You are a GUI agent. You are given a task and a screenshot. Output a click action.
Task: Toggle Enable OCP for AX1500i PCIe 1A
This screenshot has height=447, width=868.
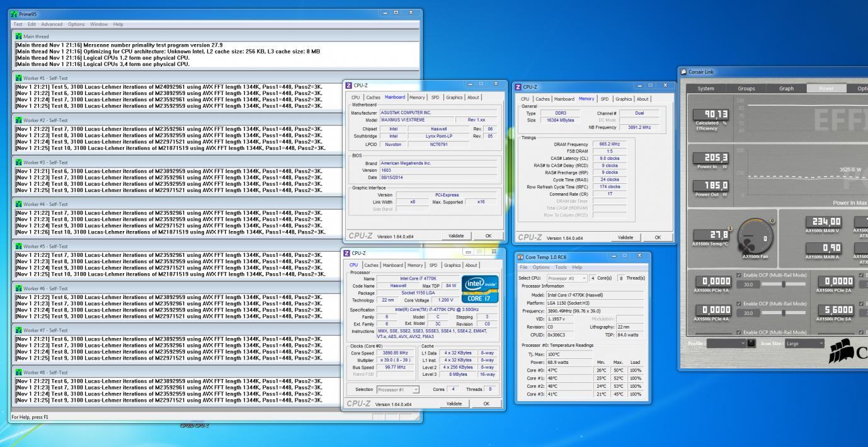738,275
